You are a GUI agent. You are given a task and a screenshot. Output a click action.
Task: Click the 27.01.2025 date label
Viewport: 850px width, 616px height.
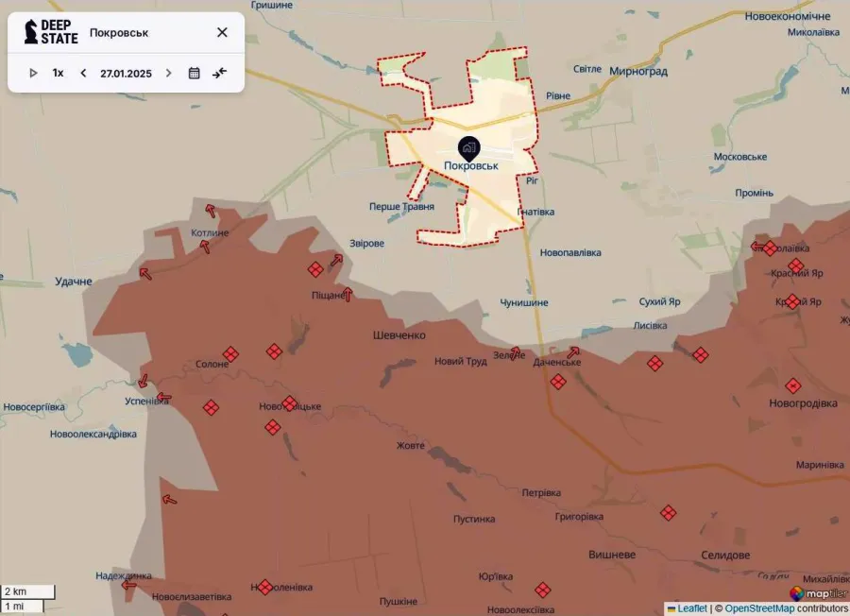pyautogui.click(x=126, y=73)
